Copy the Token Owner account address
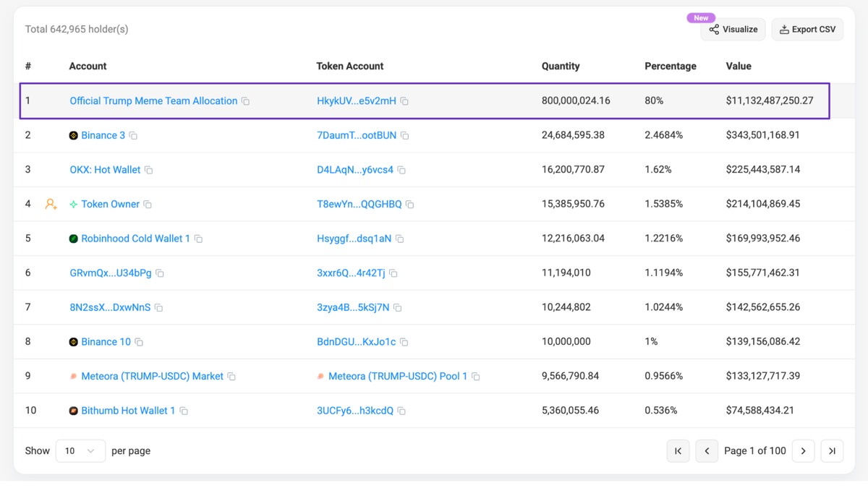 tap(148, 205)
